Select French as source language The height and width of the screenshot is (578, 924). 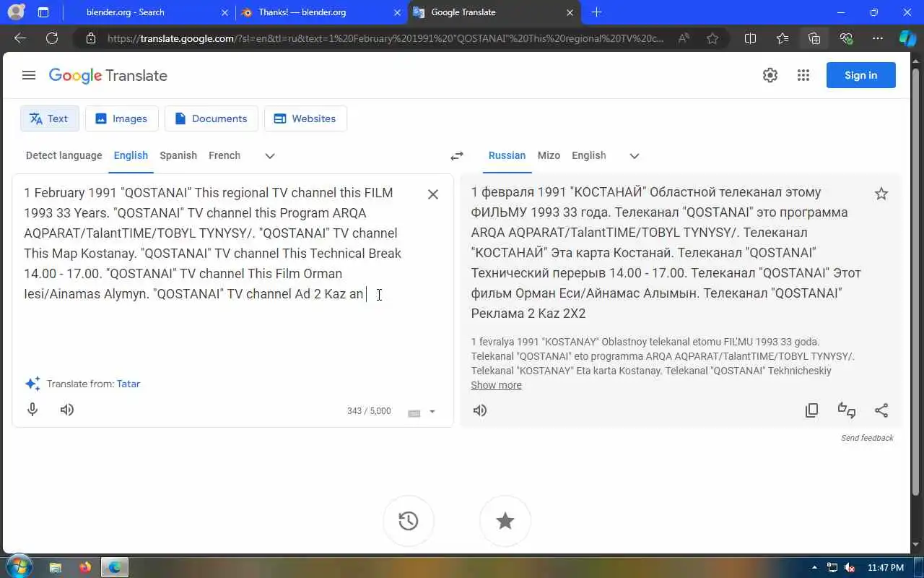pyautogui.click(x=225, y=155)
